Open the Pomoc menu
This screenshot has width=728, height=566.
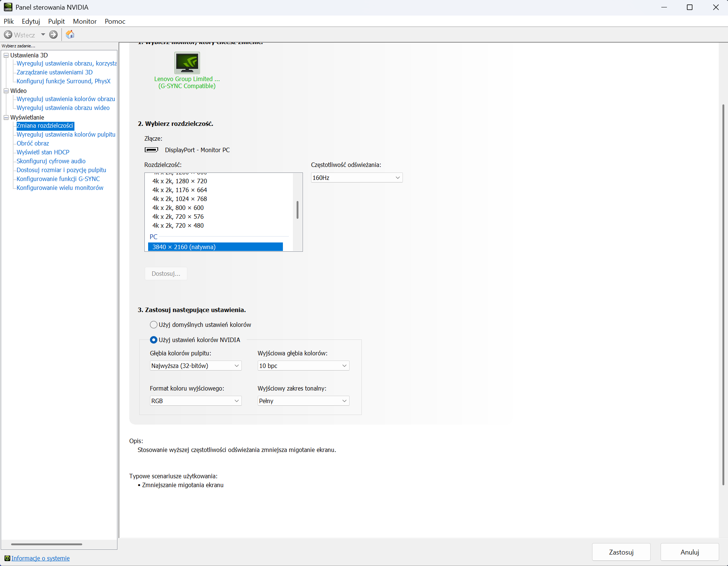(115, 21)
